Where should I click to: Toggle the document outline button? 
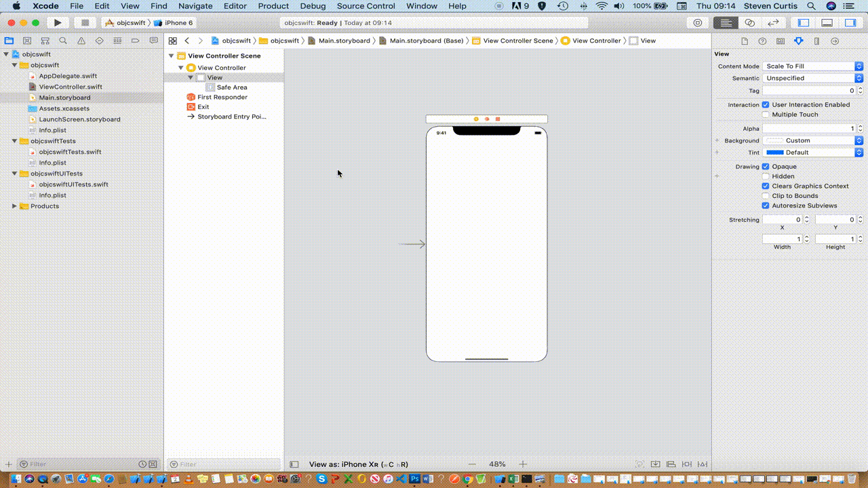pyautogui.click(x=294, y=464)
